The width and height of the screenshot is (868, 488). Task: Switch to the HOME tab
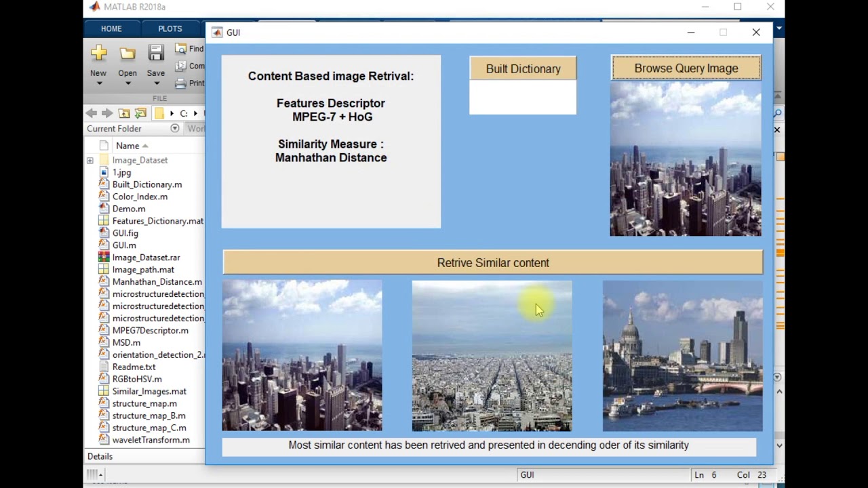(111, 28)
